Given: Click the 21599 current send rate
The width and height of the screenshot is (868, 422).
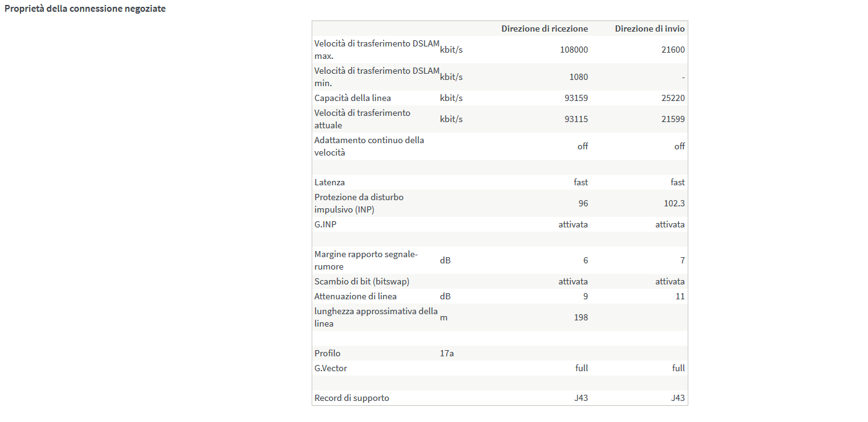Looking at the screenshot, I should point(673,119).
